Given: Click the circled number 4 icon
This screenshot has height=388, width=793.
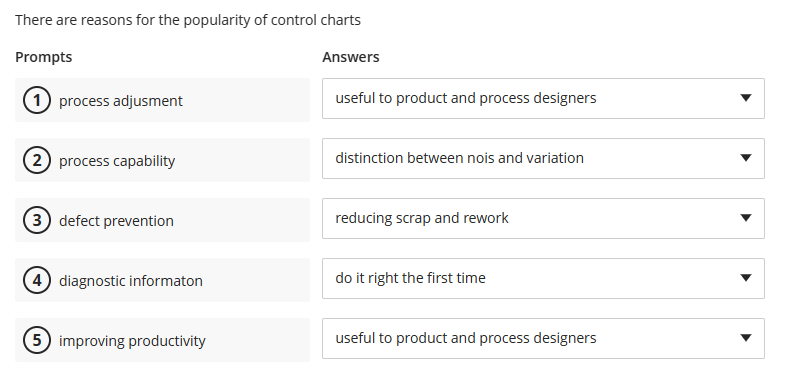Looking at the screenshot, I should pyautogui.click(x=37, y=280).
